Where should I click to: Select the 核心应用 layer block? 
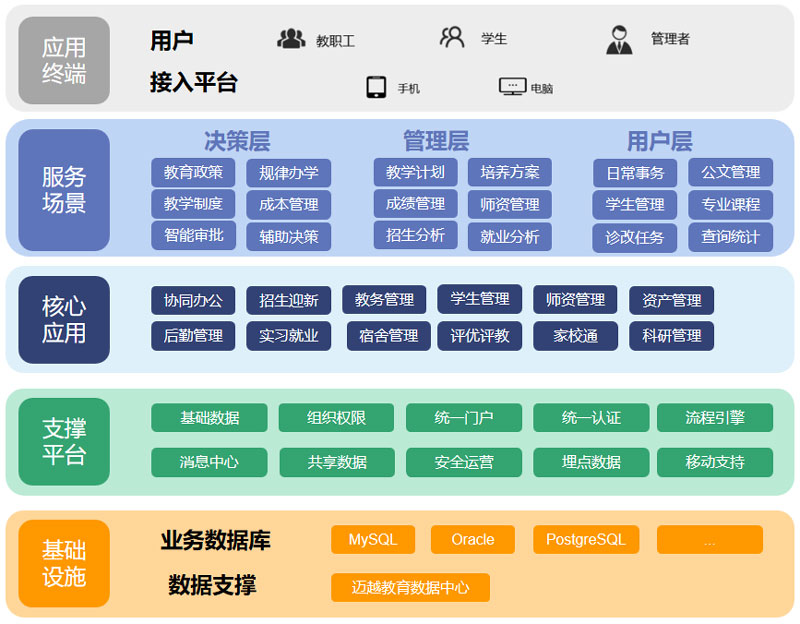coord(64,320)
